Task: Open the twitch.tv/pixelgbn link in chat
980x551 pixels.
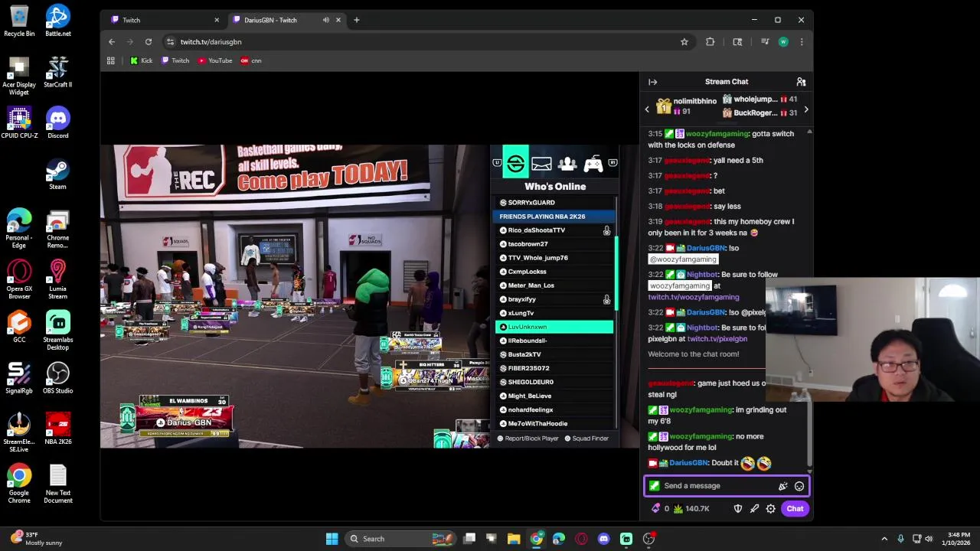Action: click(x=717, y=338)
